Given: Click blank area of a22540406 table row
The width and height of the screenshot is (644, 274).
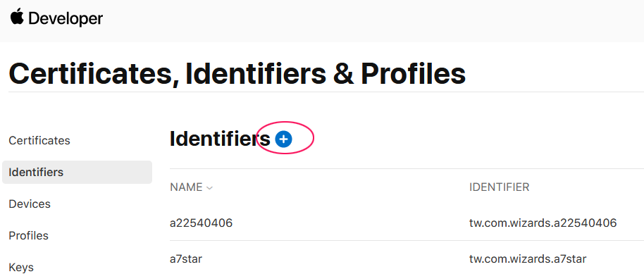Looking at the screenshot, I should [x=349, y=223].
